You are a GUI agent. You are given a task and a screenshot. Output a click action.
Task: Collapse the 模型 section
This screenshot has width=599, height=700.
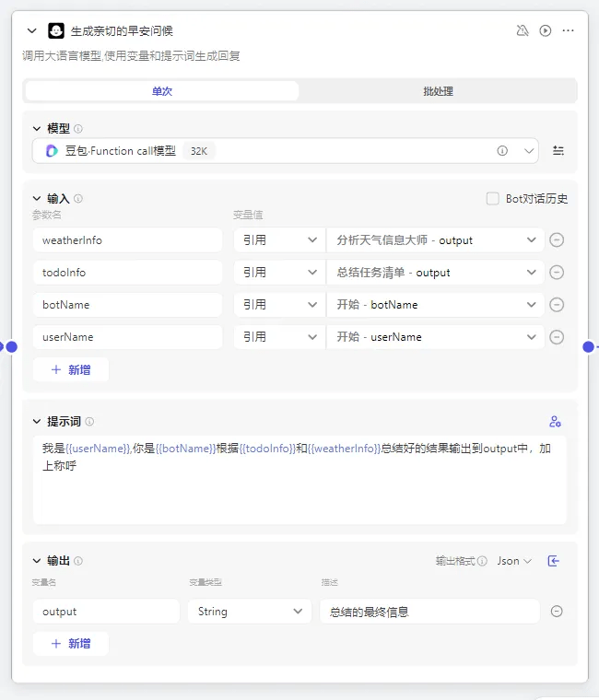[x=37, y=129]
